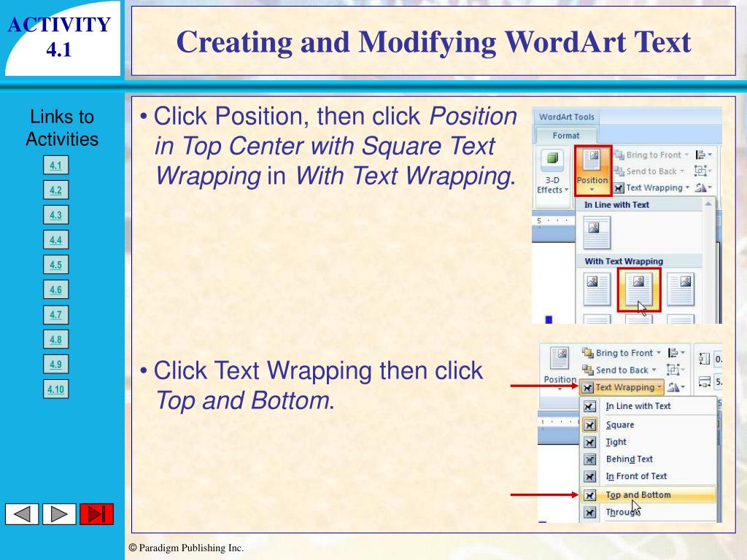747x560 pixels.
Task: Go to next slide arrow button
Action: [59, 514]
